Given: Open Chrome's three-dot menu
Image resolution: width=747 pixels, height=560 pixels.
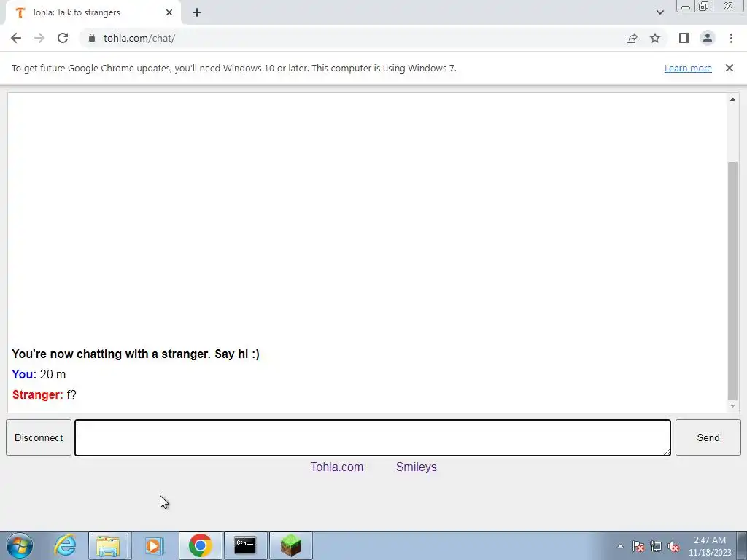Looking at the screenshot, I should click(731, 38).
